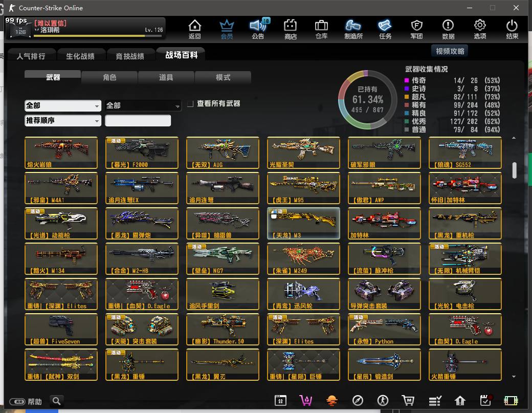The image size is (532, 413).
Task: Click the checklist icon in bottom bar
Action: coord(435,401)
